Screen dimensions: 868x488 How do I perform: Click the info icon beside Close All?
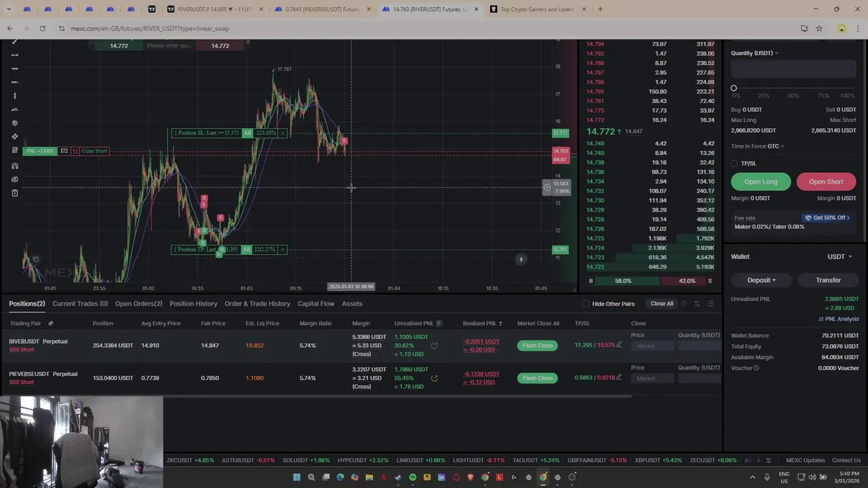coord(683,304)
